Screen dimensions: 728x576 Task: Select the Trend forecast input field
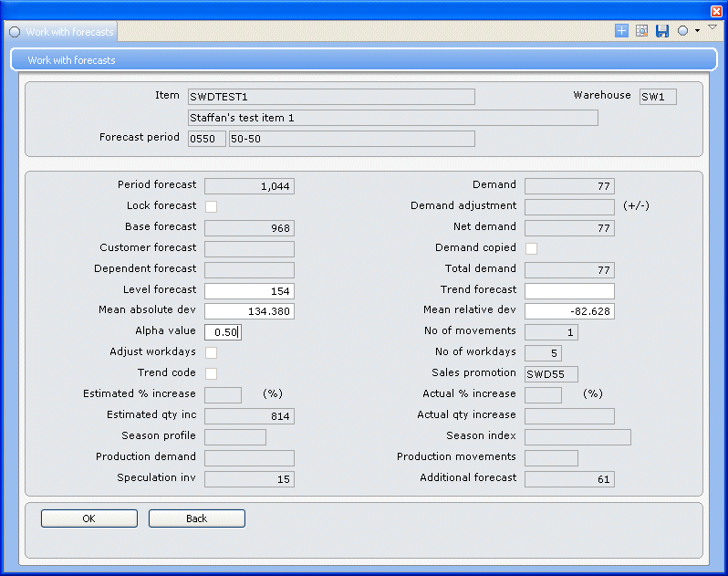coord(569,291)
